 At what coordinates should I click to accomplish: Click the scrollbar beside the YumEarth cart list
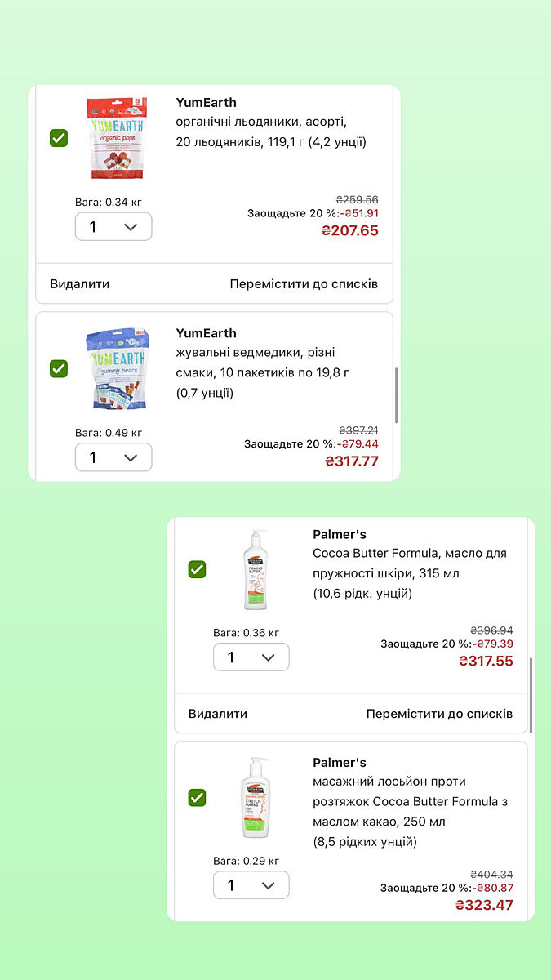tap(396, 395)
